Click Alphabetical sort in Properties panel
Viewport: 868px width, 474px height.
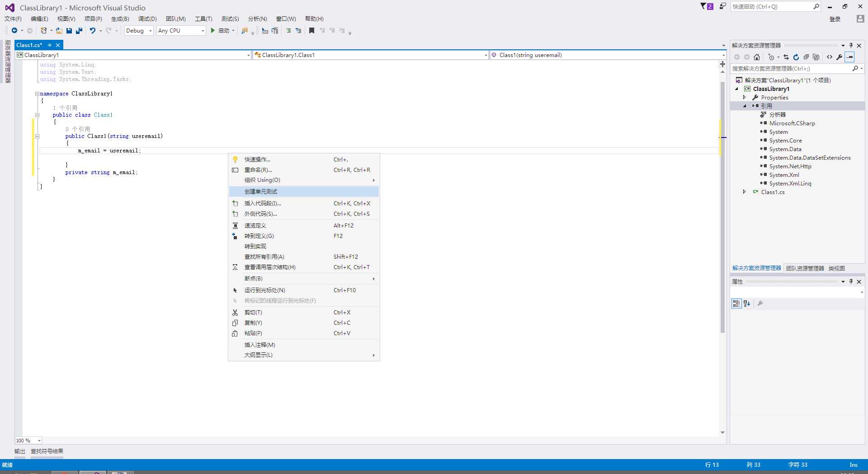click(747, 303)
